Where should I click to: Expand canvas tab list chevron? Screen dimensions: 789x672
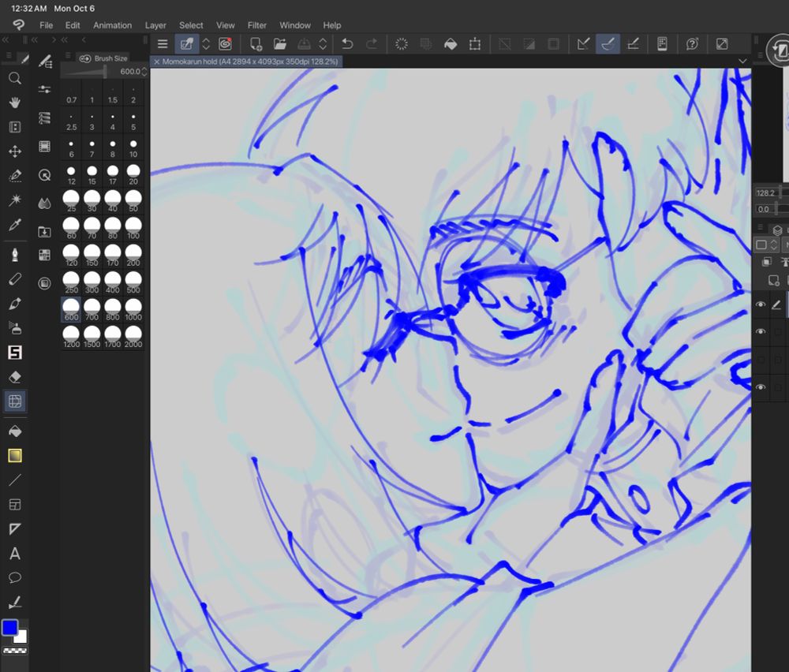click(x=742, y=62)
